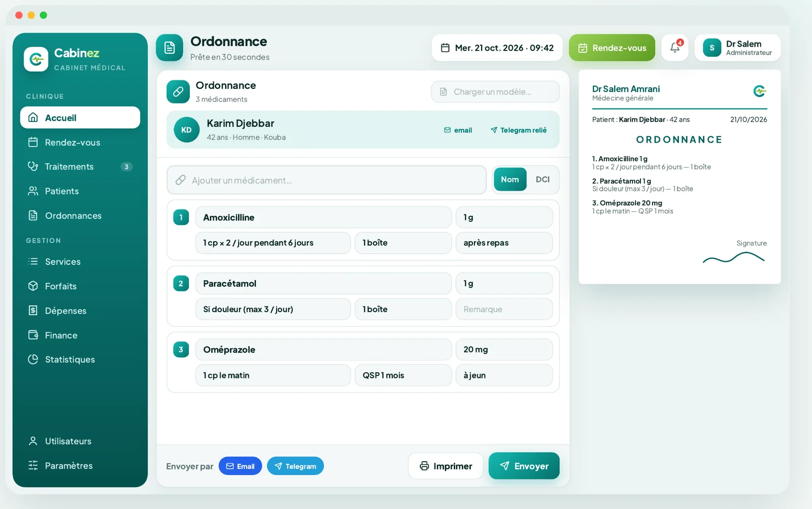The image size is (812, 509).
Task: Open Paramètres in the sidebar
Action: point(80,465)
